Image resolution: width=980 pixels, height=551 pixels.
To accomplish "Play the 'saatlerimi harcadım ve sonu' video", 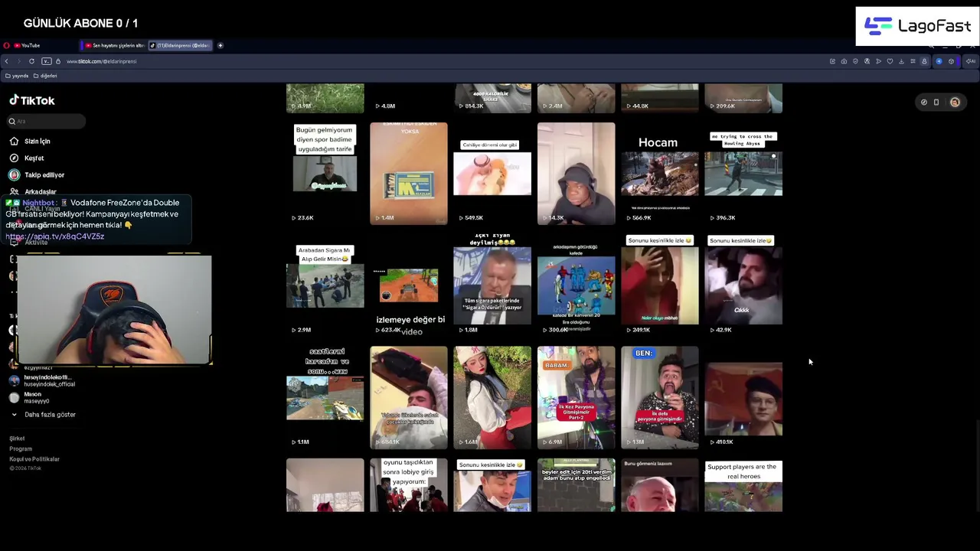I will pyautogui.click(x=325, y=397).
